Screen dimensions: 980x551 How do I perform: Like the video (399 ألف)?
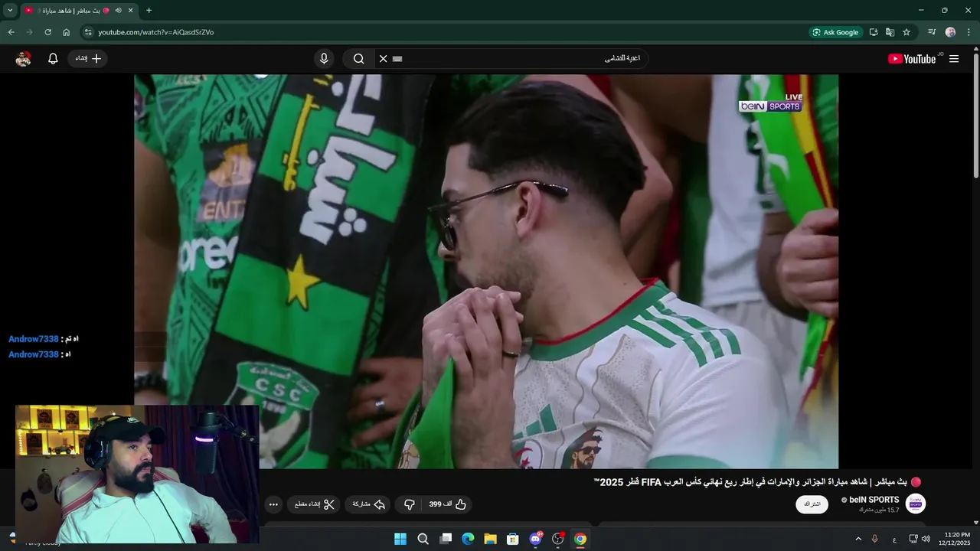[x=447, y=504]
